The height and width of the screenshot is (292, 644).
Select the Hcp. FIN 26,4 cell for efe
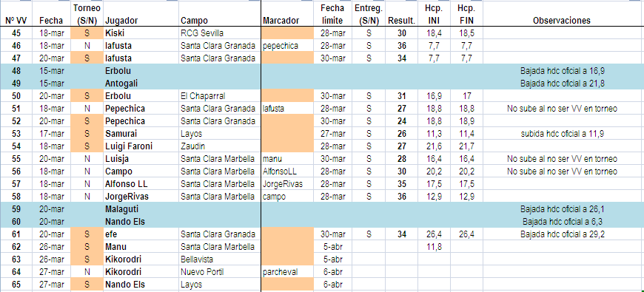[x=466, y=234]
